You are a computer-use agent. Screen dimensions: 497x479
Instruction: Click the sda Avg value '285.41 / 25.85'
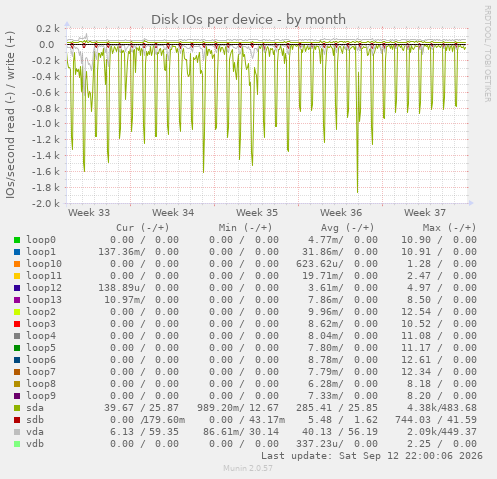337,408
